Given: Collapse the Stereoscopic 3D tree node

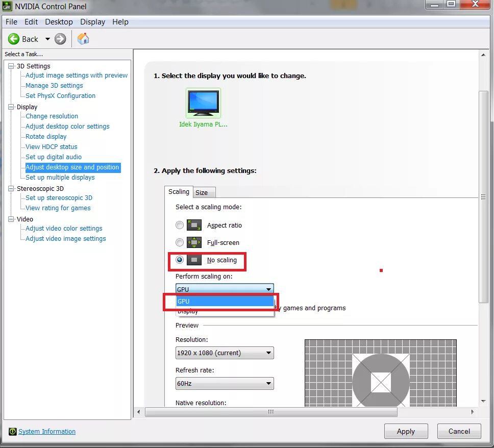Looking at the screenshot, I should 11,188.
